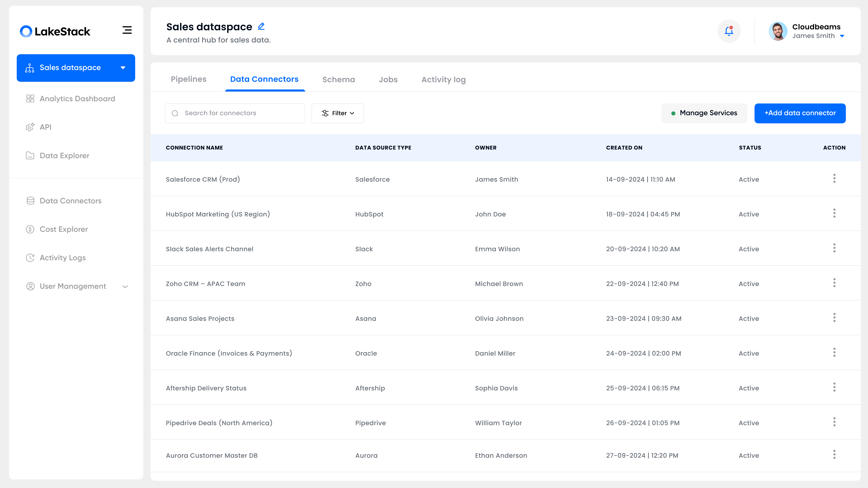868x488 pixels.
Task: Click the Manage Services button
Action: tap(704, 113)
